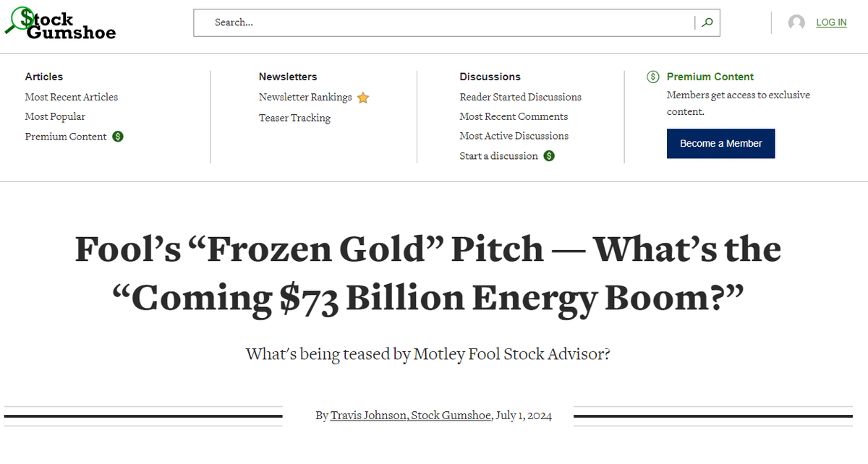
Task: Click the user avatar icon
Action: (796, 22)
